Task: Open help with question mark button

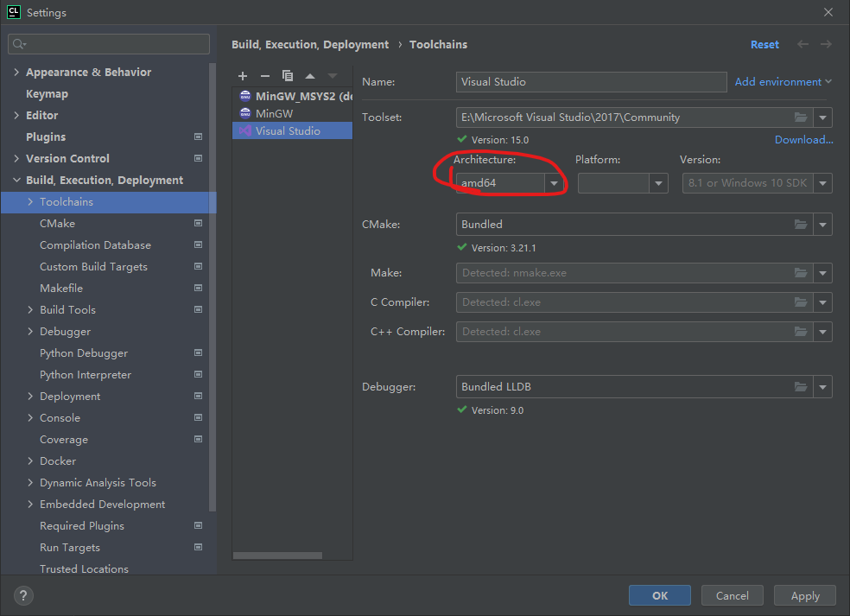Action: [x=23, y=596]
